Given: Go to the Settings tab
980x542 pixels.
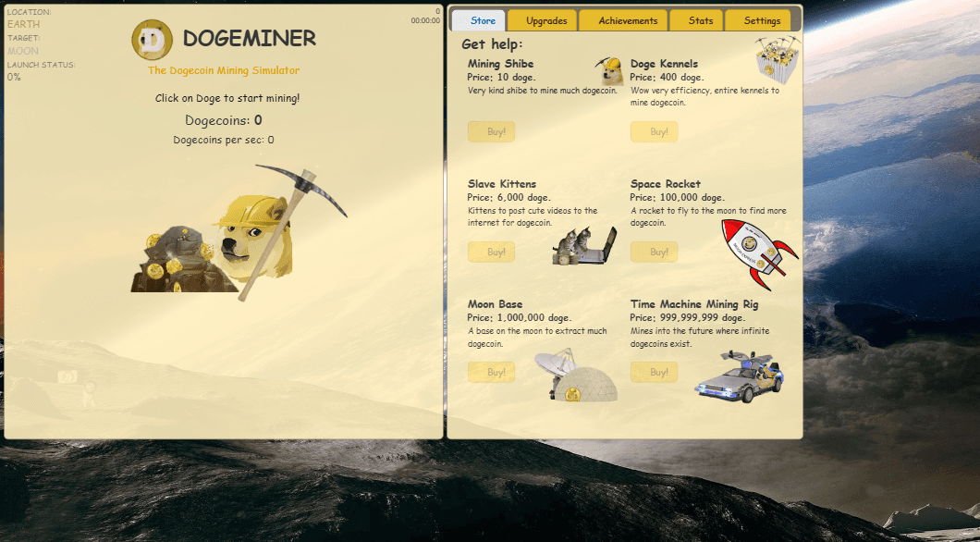Looking at the screenshot, I should (758, 20).
